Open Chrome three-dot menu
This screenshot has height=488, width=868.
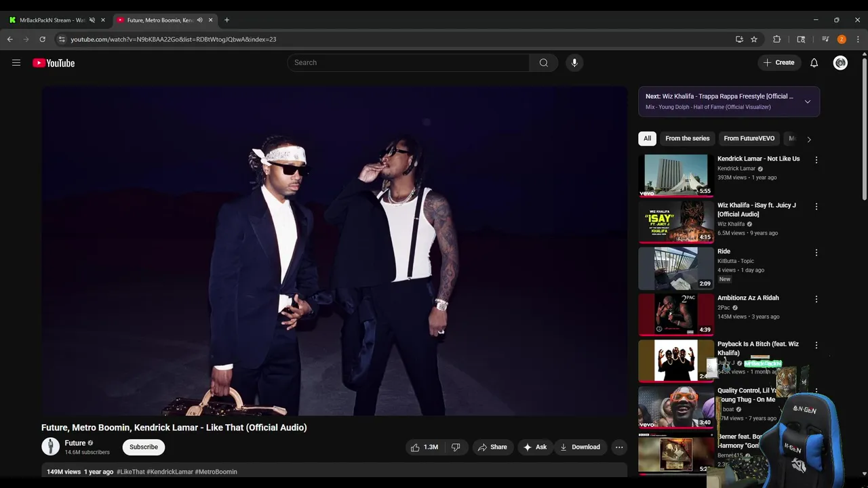click(858, 39)
